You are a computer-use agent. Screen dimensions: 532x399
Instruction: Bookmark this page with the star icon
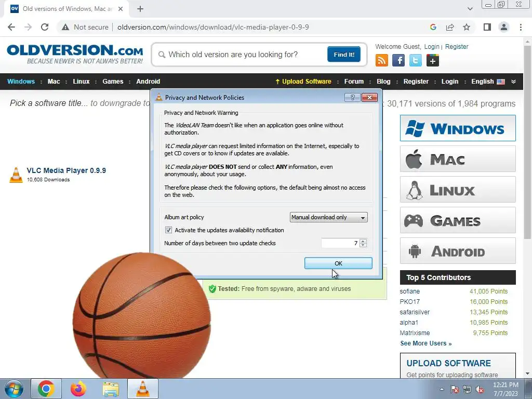click(x=467, y=27)
